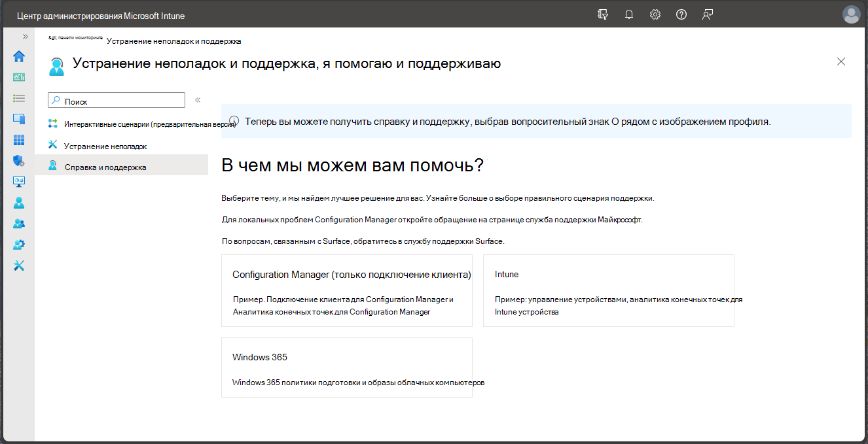Screen dimensions: 868x444
Task: Open the Apps grid icon in sidebar
Action: coord(19,140)
